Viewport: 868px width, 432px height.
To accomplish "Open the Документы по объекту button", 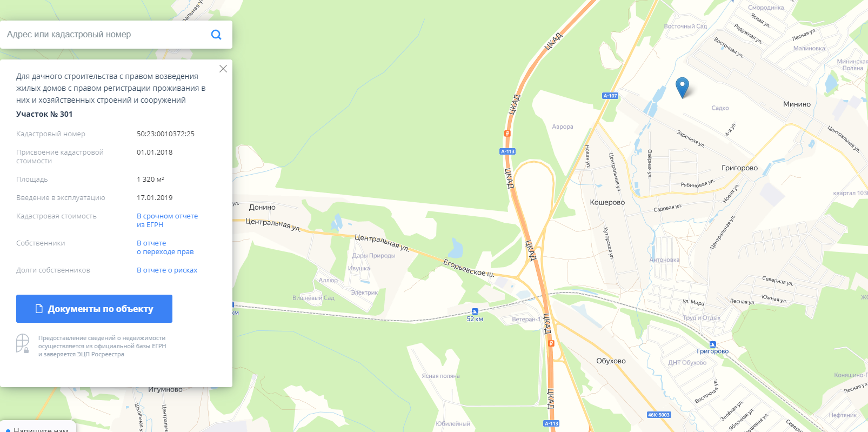I will [x=94, y=309].
